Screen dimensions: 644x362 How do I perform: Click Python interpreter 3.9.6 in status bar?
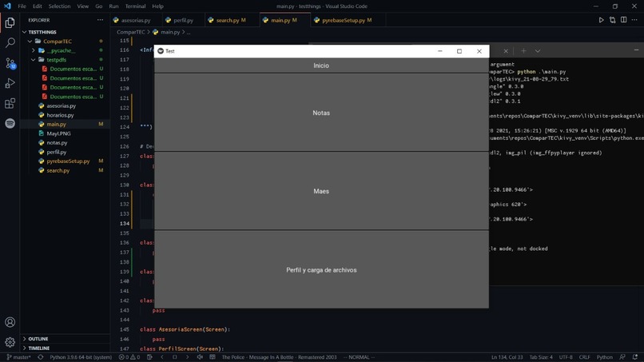click(81, 357)
